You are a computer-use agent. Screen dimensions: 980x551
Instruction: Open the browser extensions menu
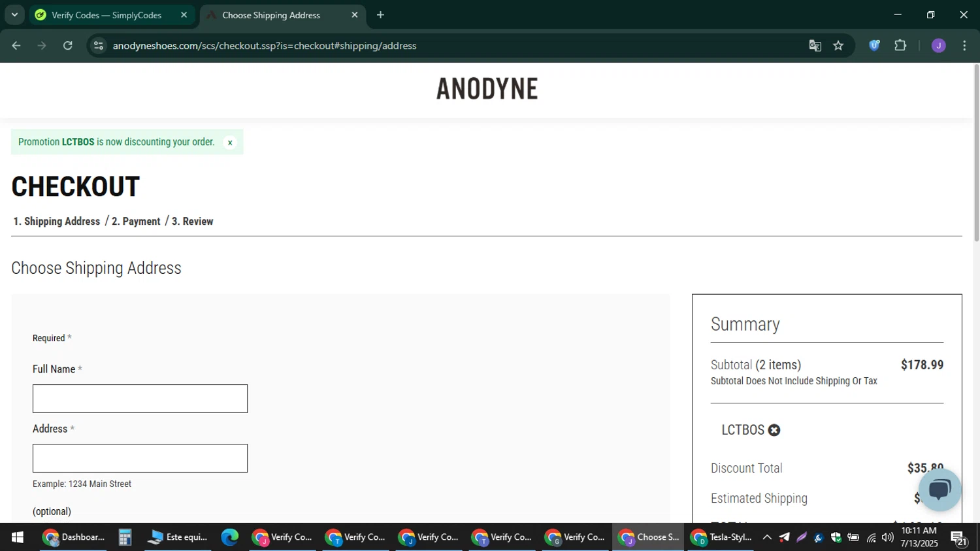[900, 46]
